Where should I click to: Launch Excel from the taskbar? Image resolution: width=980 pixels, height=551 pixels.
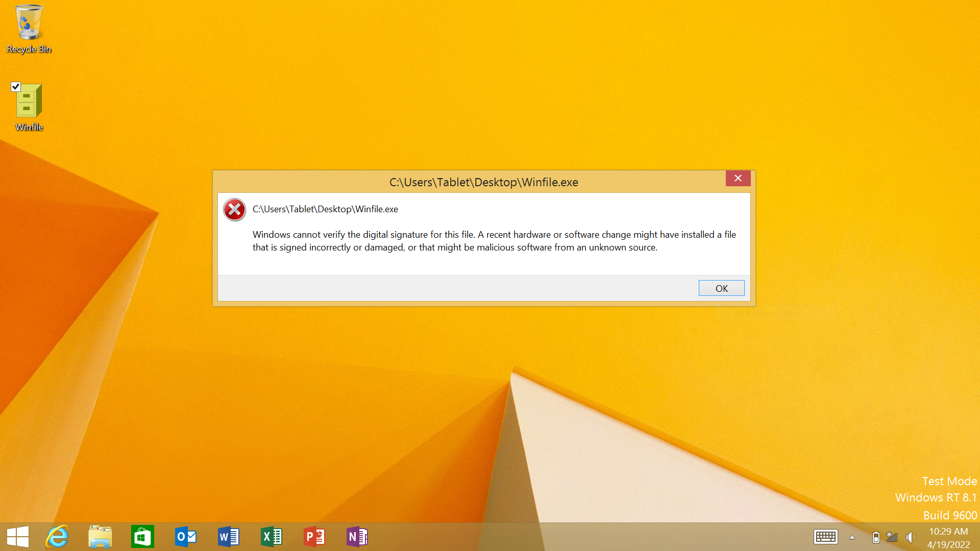271,537
